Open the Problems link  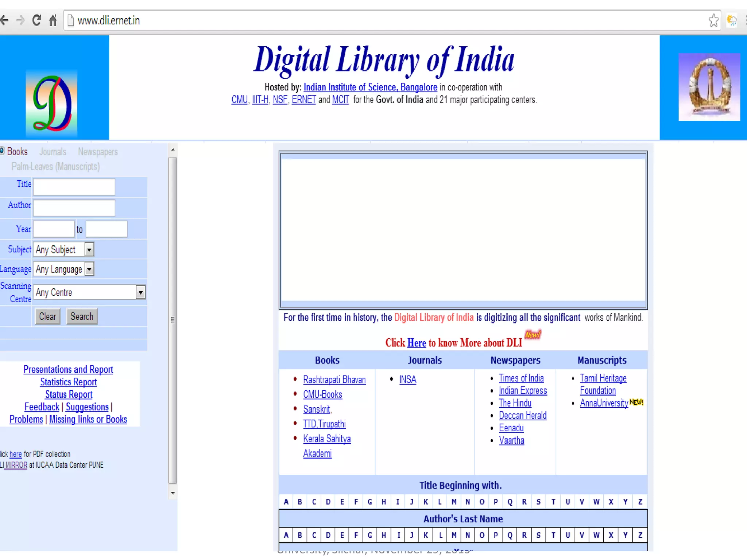click(26, 419)
